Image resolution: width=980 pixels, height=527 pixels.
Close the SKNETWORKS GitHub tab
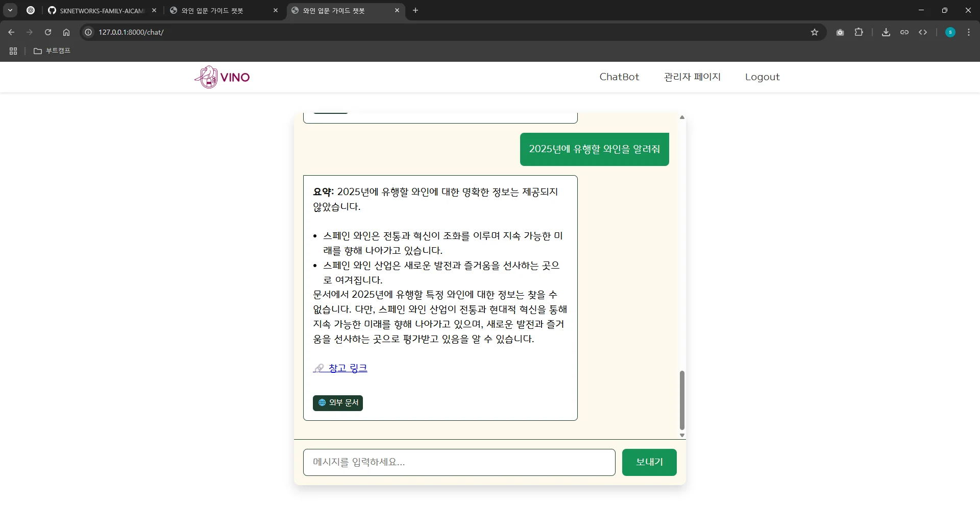click(154, 10)
